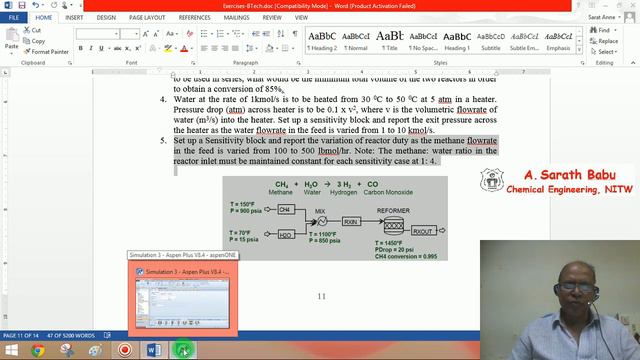
Task: Shrink font size
Action: (x=156, y=34)
